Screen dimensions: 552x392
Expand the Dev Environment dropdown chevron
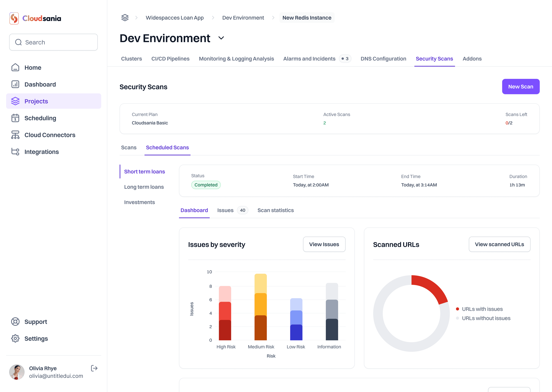click(x=221, y=38)
